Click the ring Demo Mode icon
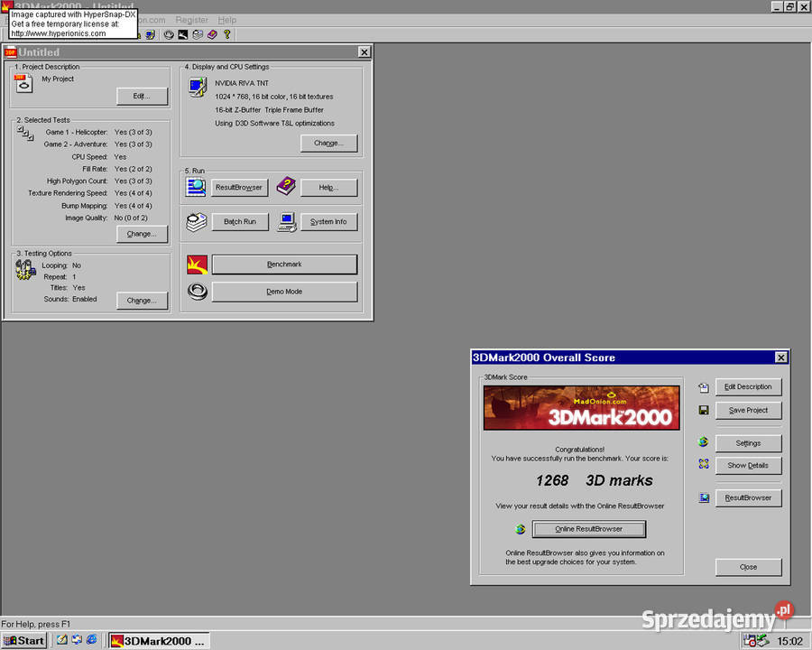Viewport: 812px width, 650px height. click(197, 292)
